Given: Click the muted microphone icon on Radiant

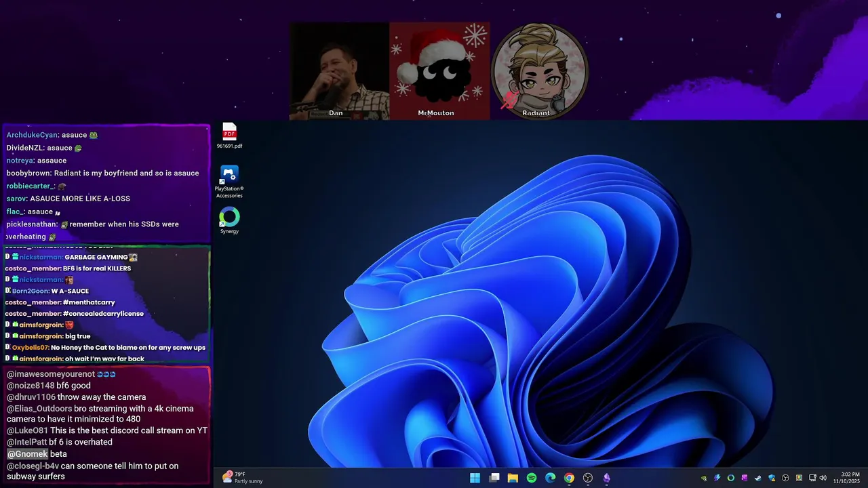Looking at the screenshot, I should (x=510, y=101).
